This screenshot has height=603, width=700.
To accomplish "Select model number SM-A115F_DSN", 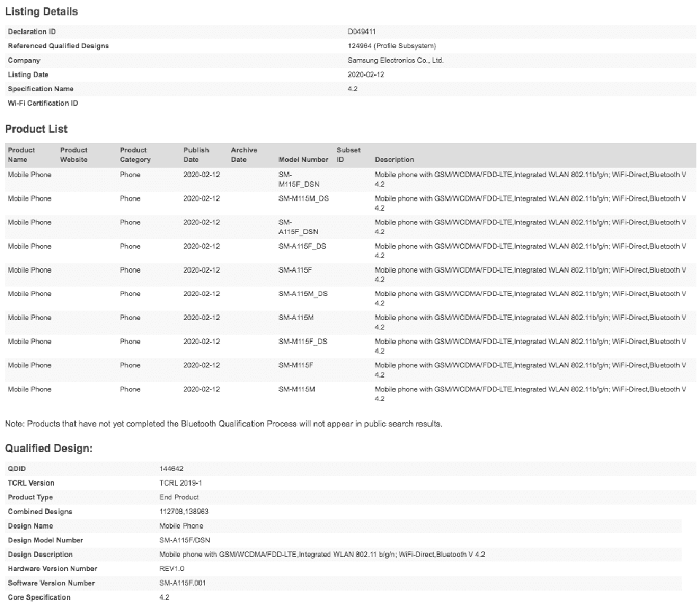I will coord(298,227).
